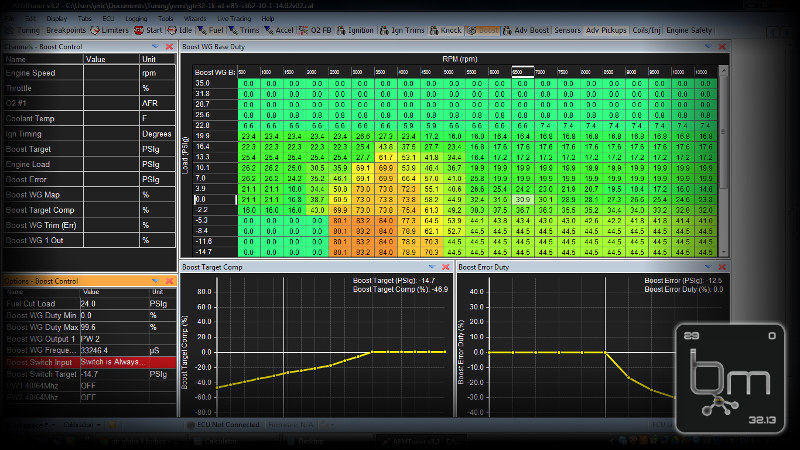Open the Help menu
This screenshot has width=800, height=450.
(x=268, y=18)
